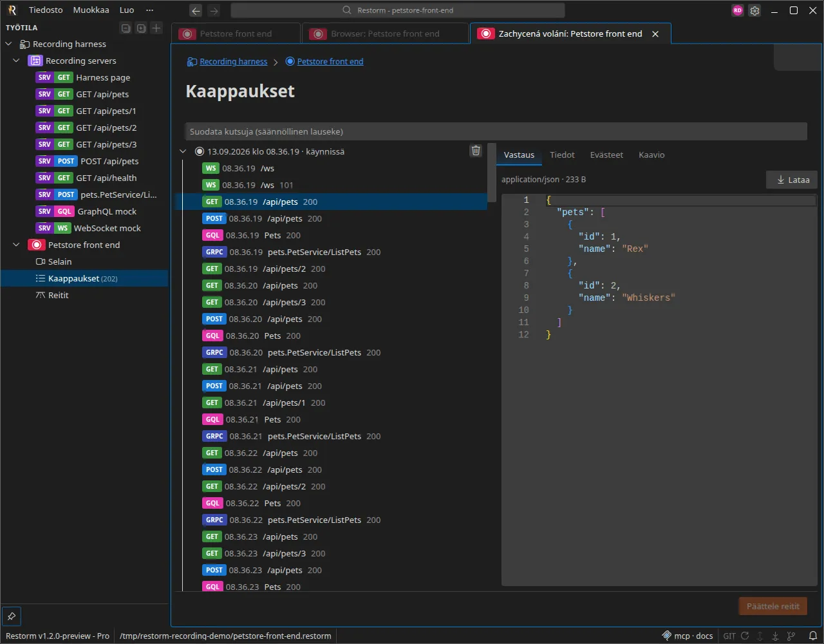
Task: Add a new workspace item with plus icon
Action: [156, 28]
